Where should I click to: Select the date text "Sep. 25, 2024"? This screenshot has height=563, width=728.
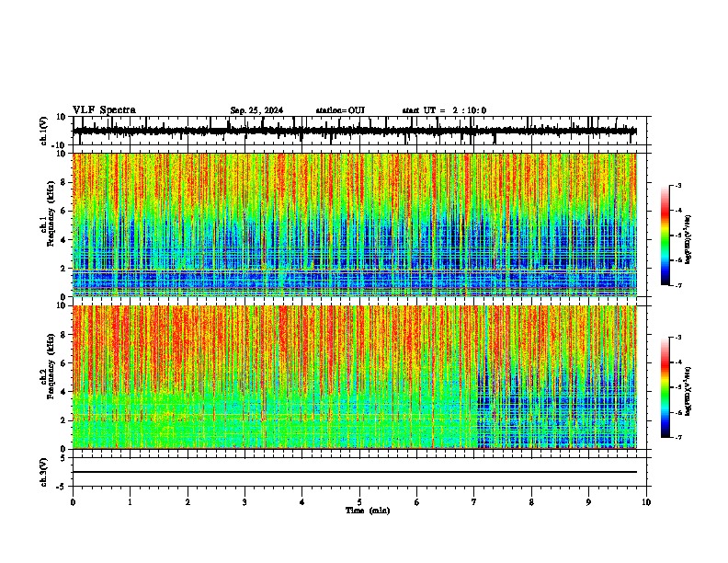256,110
